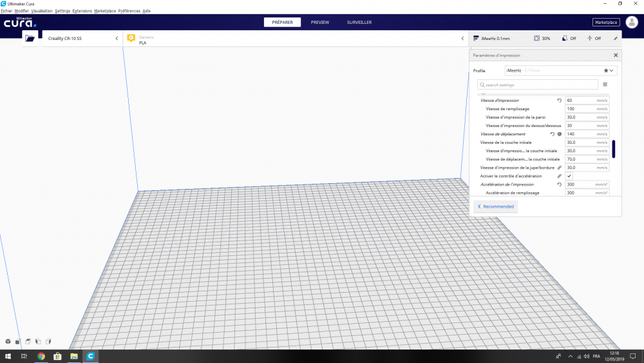Image resolution: width=644 pixels, height=363 pixels.
Task: Open the notification center icon
Action: click(633, 356)
